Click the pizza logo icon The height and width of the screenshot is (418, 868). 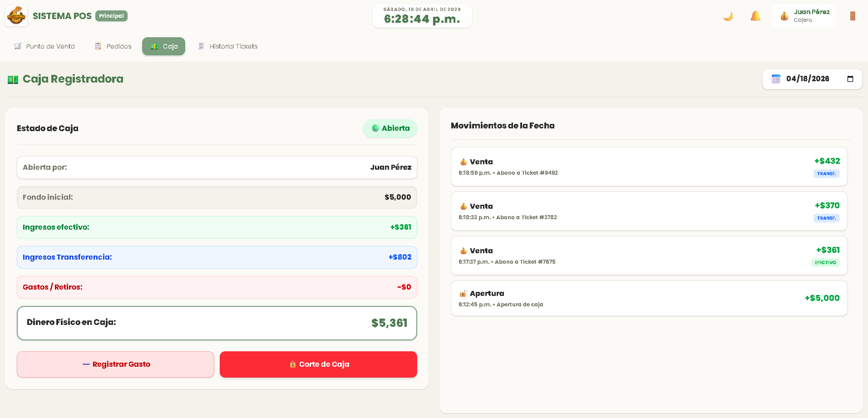pyautogui.click(x=16, y=16)
